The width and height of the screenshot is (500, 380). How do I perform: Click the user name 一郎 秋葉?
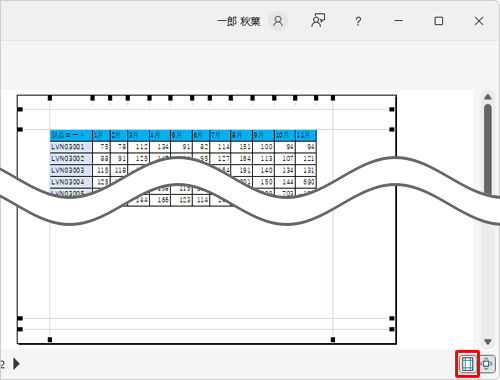tap(239, 22)
